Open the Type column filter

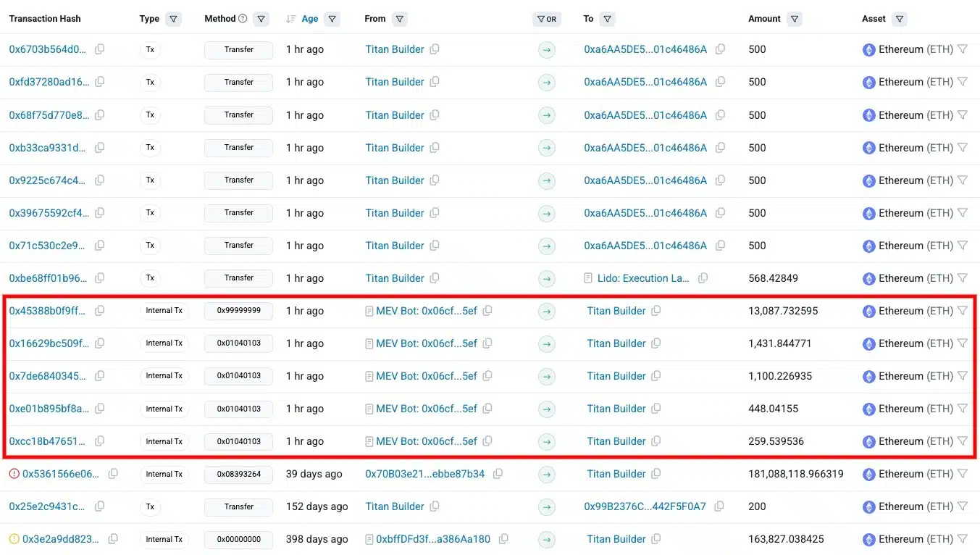click(x=173, y=19)
